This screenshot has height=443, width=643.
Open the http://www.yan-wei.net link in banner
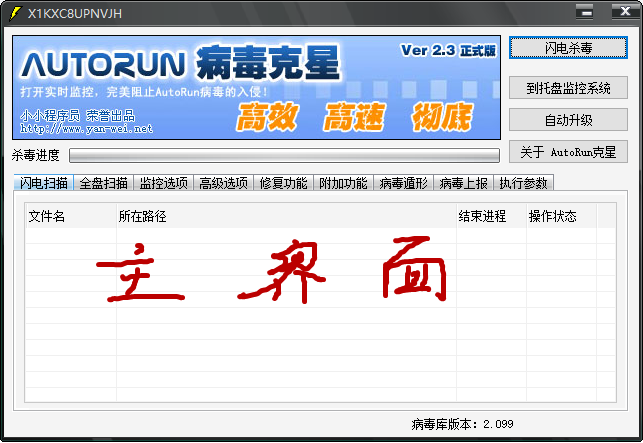tap(87, 129)
